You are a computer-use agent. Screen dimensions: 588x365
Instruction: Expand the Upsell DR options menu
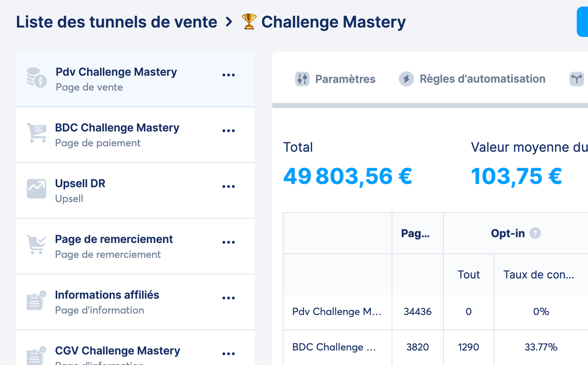click(229, 186)
